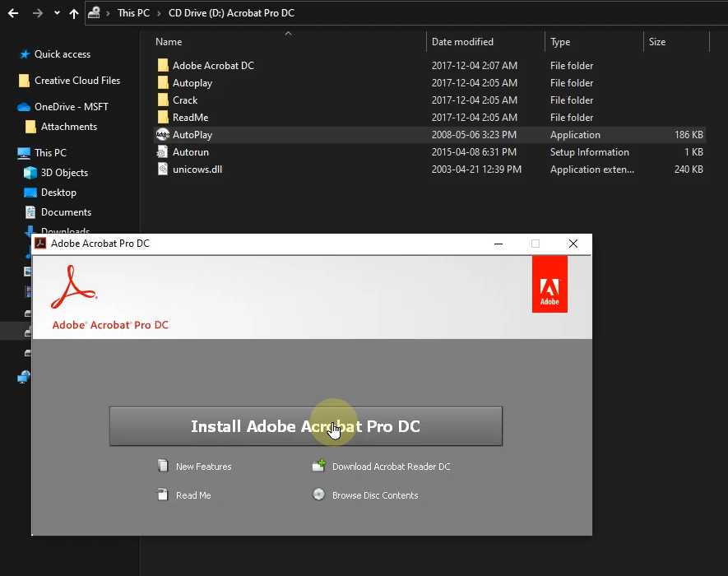728x576 pixels.
Task: Select OneDrive - MSFT in the sidebar
Action: click(x=71, y=107)
